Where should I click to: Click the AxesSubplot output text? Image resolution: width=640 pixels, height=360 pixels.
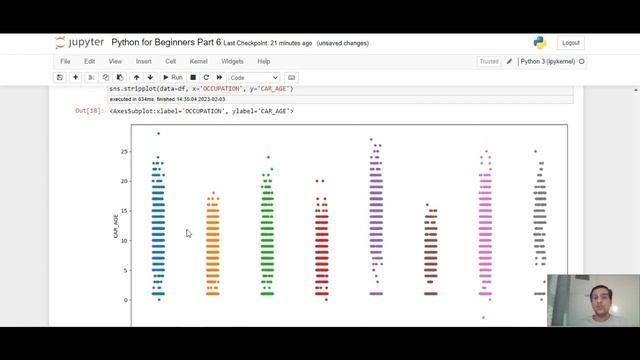click(x=202, y=111)
